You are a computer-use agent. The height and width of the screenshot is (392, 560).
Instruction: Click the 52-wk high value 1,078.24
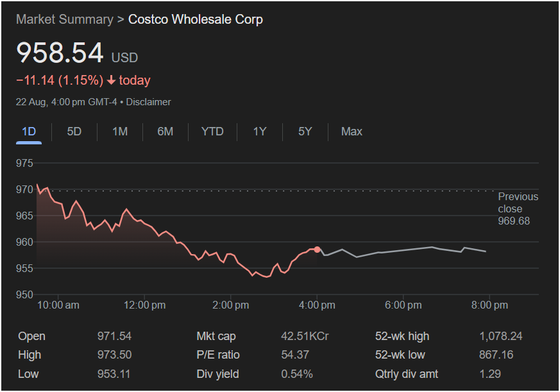[x=501, y=336]
